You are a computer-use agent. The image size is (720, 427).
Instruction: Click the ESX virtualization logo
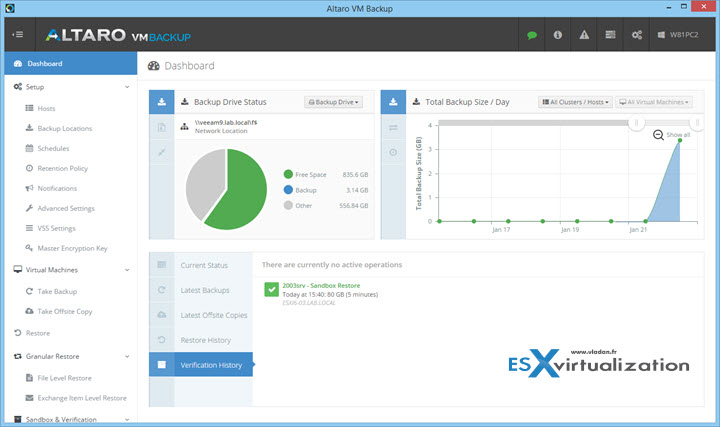tap(598, 363)
